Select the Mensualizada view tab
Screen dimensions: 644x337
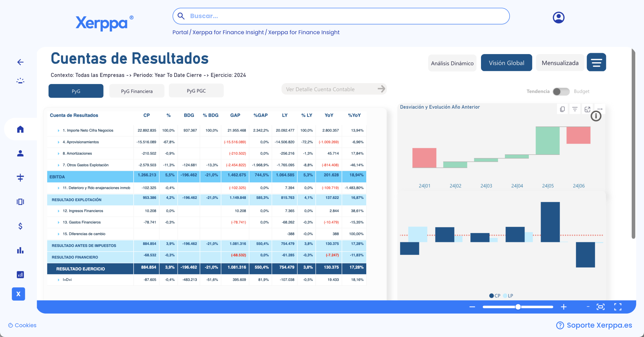(x=560, y=63)
